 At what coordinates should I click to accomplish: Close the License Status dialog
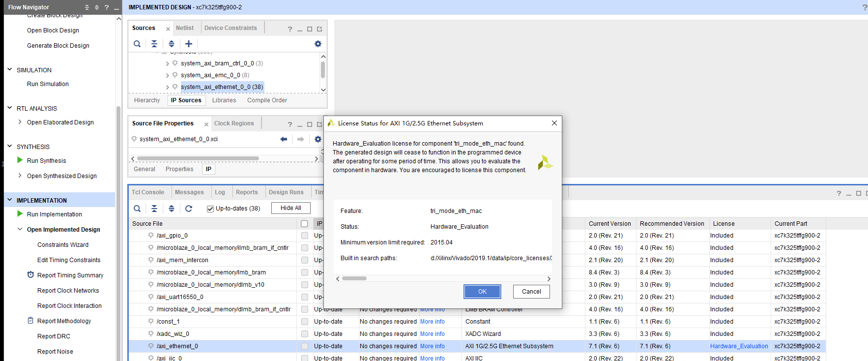pyautogui.click(x=554, y=123)
